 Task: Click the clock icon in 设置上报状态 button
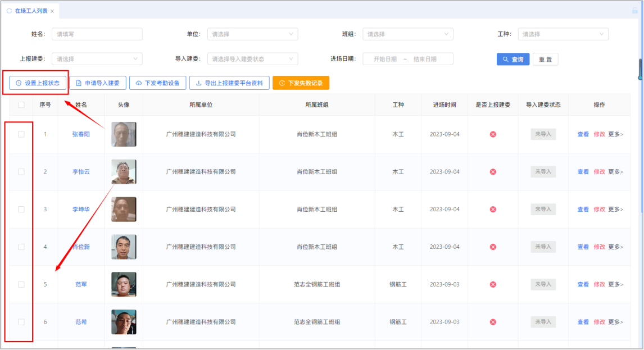19,83
